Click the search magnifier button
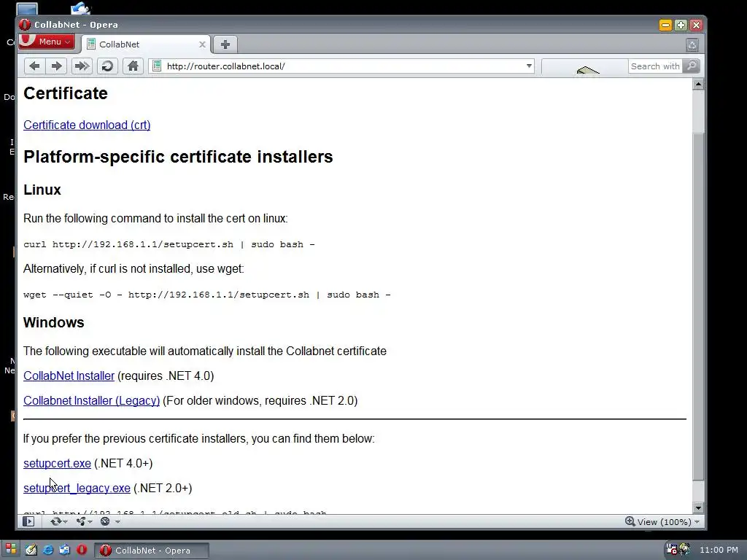 pos(691,66)
